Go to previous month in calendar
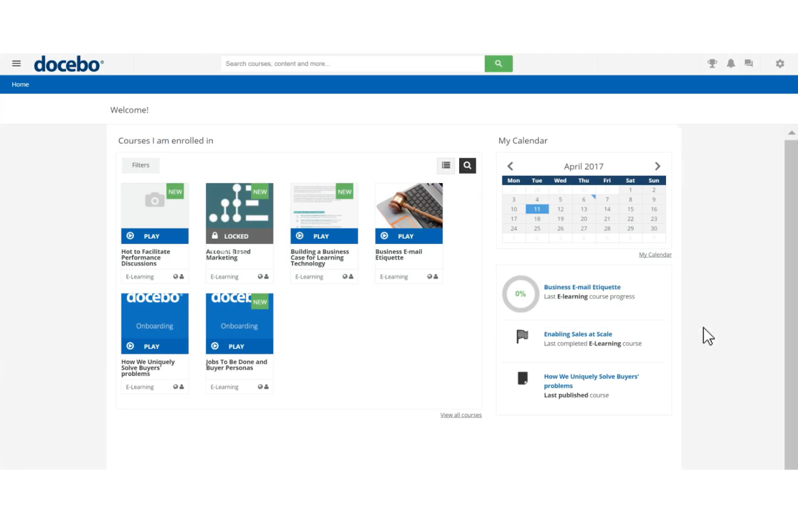The height and width of the screenshot is (532, 798). (x=510, y=166)
